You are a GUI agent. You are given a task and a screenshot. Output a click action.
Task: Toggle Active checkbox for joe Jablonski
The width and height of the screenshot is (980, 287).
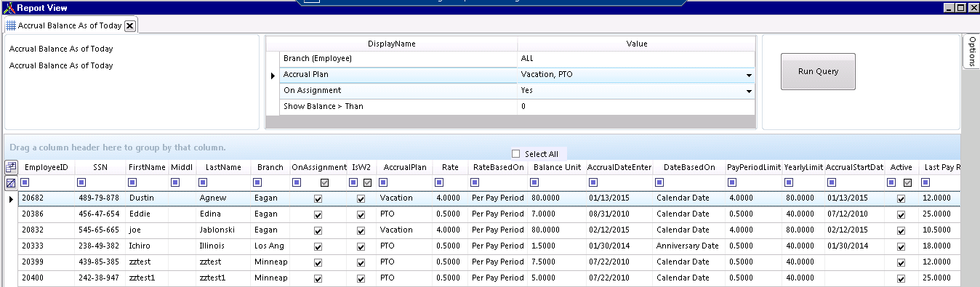[901, 231]
